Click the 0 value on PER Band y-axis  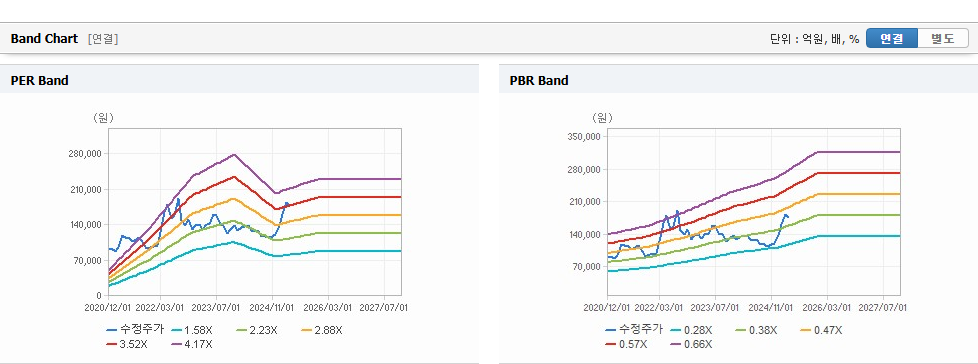coord(100,295)
